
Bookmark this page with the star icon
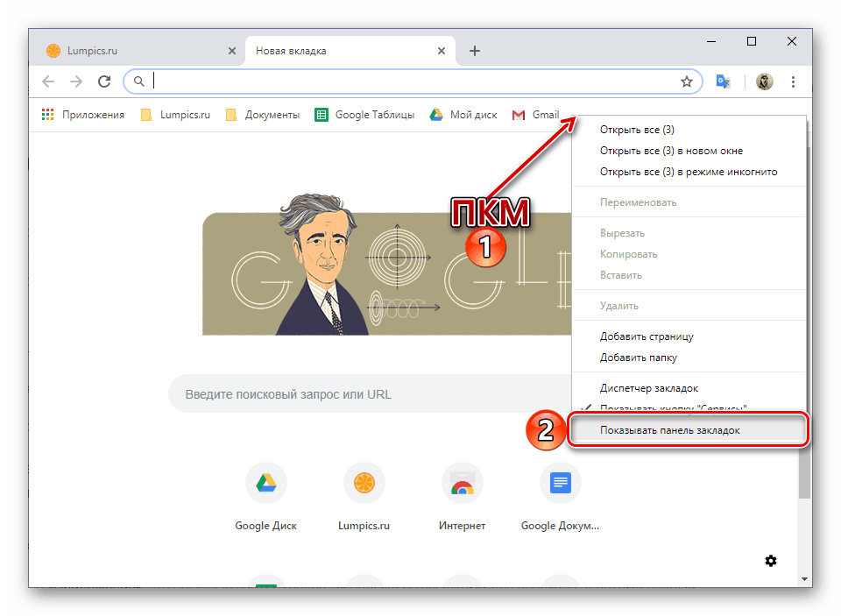[x=687, y=81]
